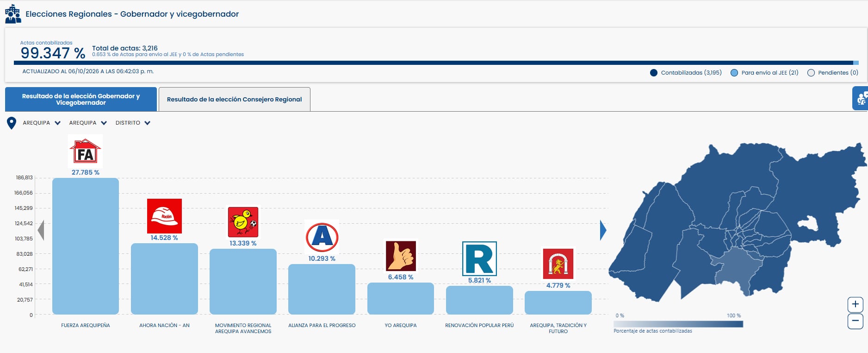This screenshot has height=353, width=868.
Task: Toggle the Para envío al JEE (21) legend dot
Action: [734, 73]
